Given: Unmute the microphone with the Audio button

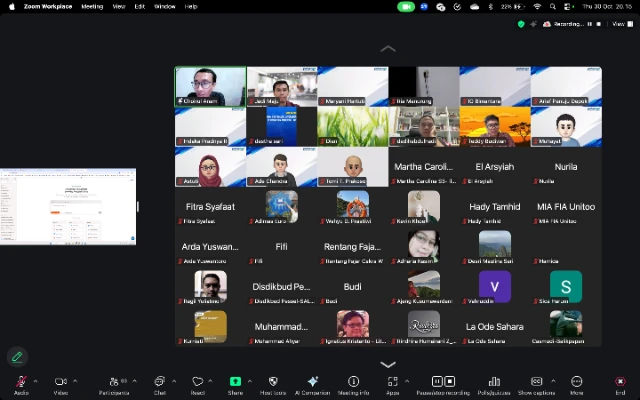Looking at the screenshot, I should click(x=21, y=385).
